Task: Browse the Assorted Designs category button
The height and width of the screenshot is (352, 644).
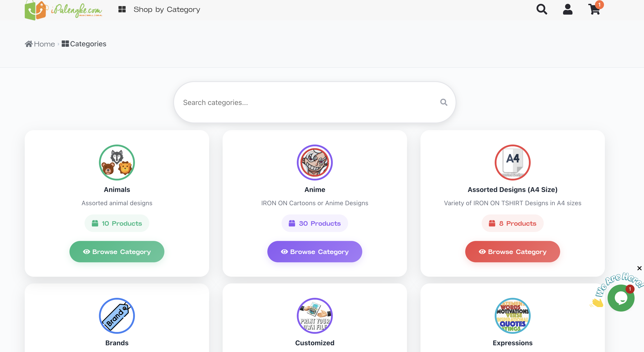Action: pyautogui.click(x=512, y=252)
